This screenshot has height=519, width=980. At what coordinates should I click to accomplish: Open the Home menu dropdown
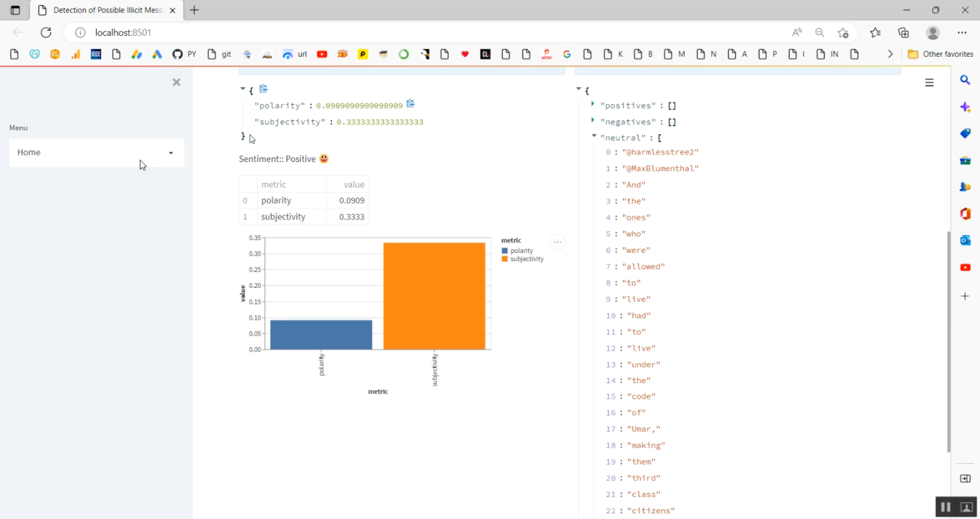pos(96,152)
